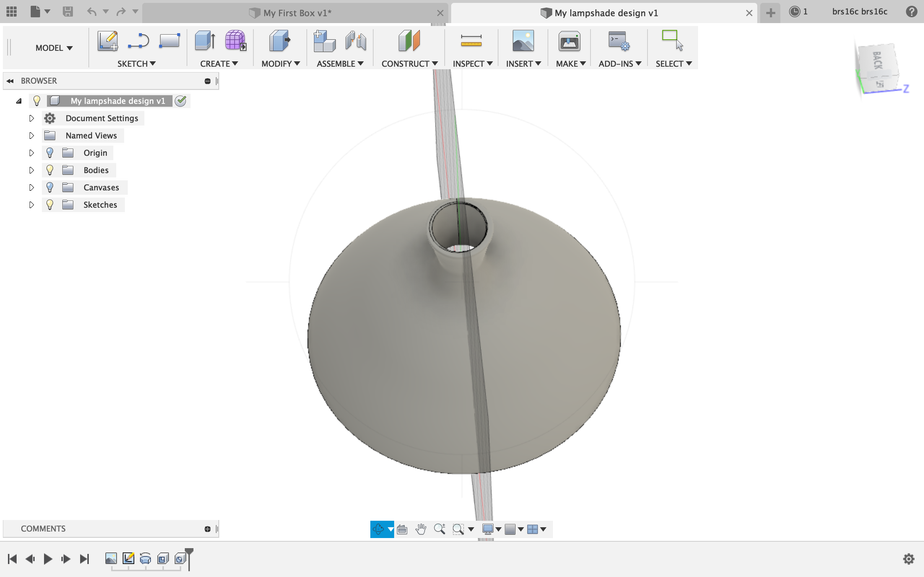The height and width of the screenshot is (577, 924).
Task: Open the MODEL workspace dropdown
Action: [54, 48]
